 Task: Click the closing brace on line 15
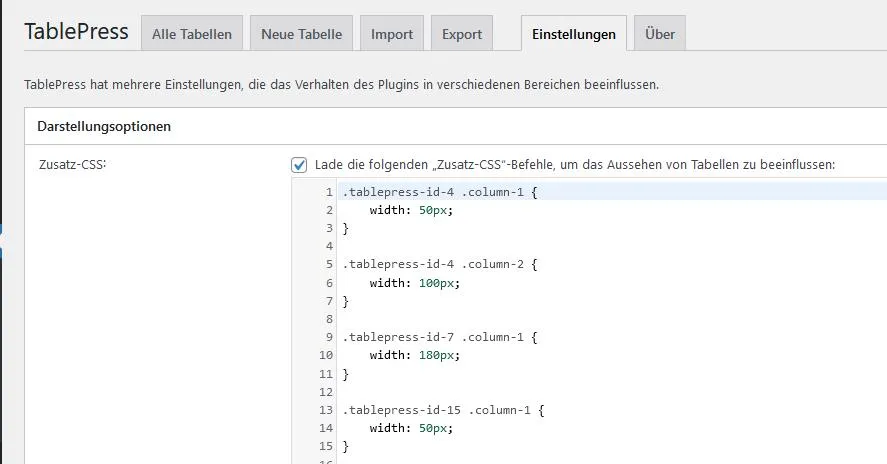[346, 446]
